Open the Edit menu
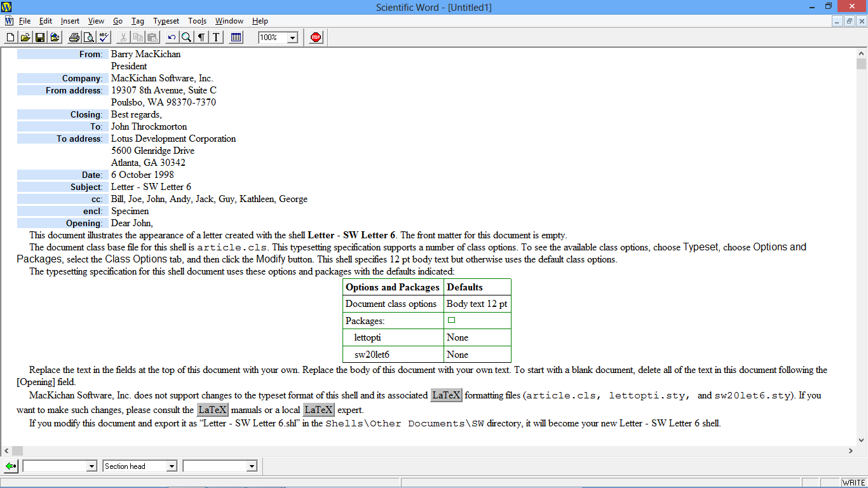The image size is (868, 488). (45, 21)
